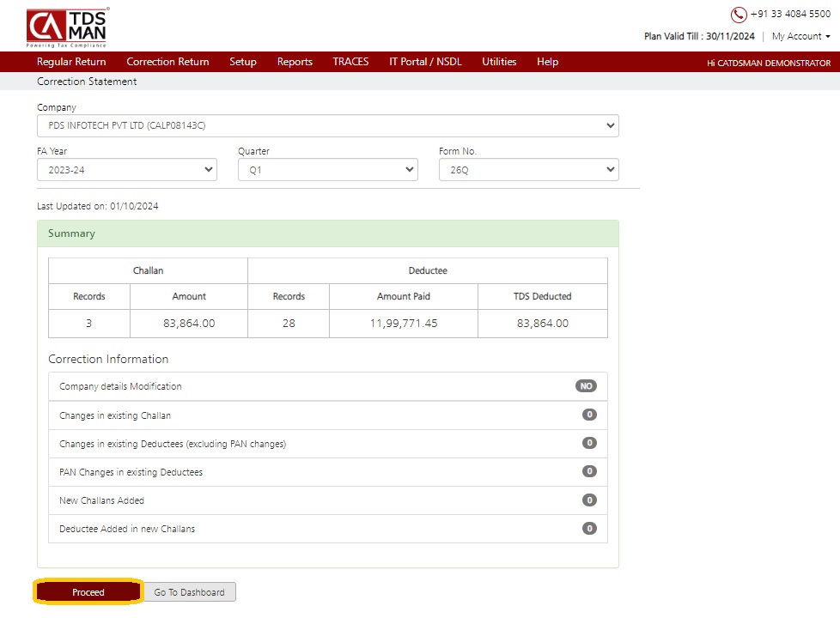This screenshot has width=840, height=618.
Task: Click the count badge for New Challans Added
Action: 589,500
